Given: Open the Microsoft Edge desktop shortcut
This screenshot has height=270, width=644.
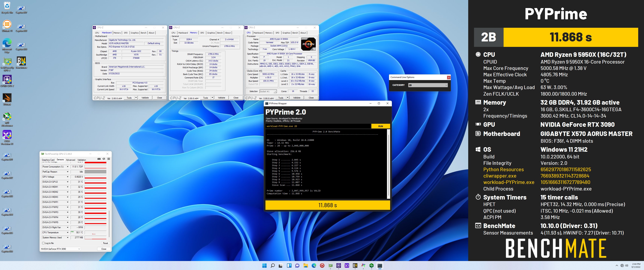Looking at the screenshot, I should tap(7, 46).
